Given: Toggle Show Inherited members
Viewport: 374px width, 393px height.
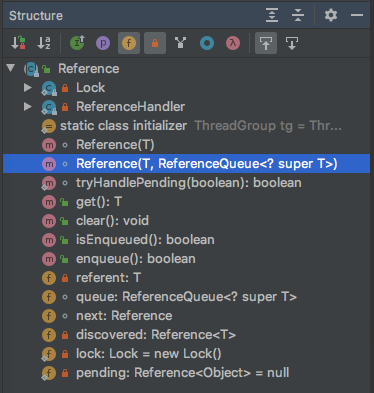Looking at the screenshot, I should tap(77, 43).
